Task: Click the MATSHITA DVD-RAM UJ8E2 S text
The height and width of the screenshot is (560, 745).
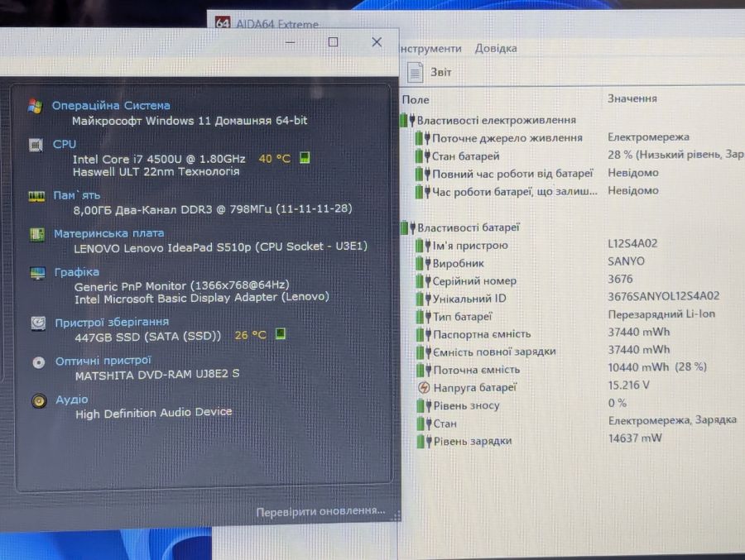Action: [x=157, y=375]
